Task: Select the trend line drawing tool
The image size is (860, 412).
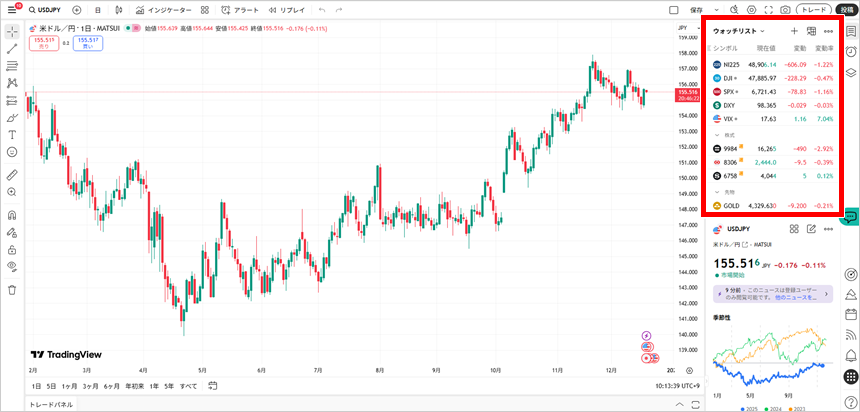Action: coord(12,48)
